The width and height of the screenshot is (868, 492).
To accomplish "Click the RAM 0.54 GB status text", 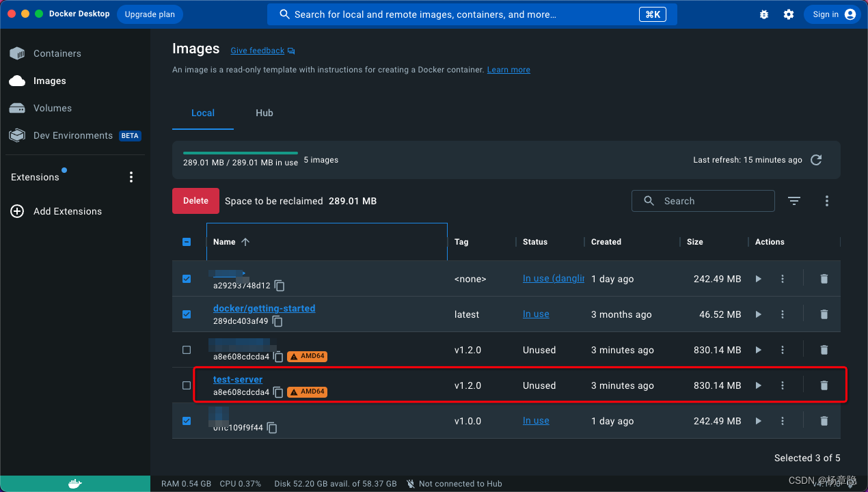I will tap(186, 484).
